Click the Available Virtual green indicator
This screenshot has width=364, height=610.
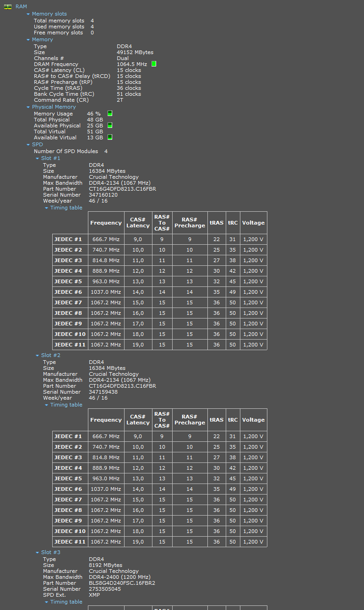110,137
